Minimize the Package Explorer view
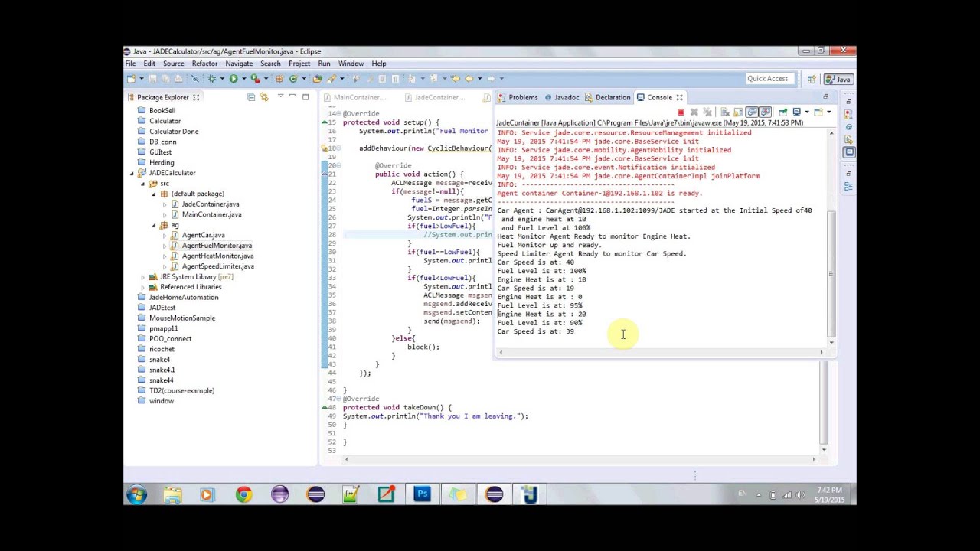 [292, 96]
